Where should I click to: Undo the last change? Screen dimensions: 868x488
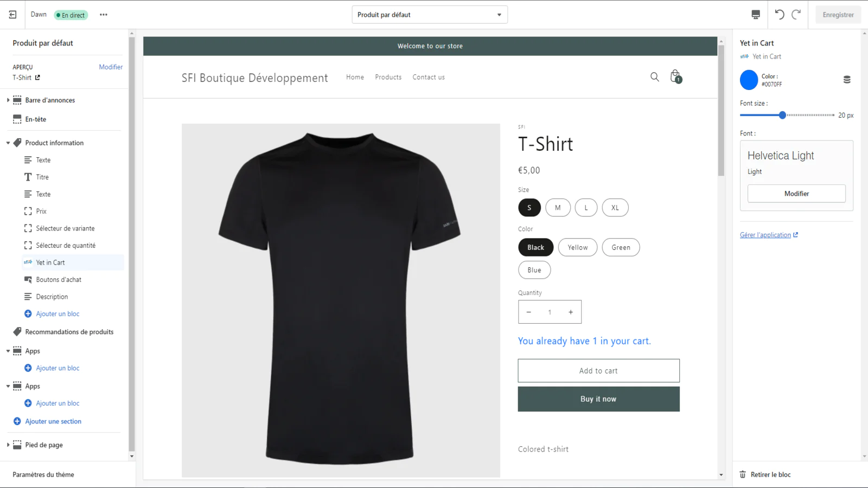[x=780, y=15]
